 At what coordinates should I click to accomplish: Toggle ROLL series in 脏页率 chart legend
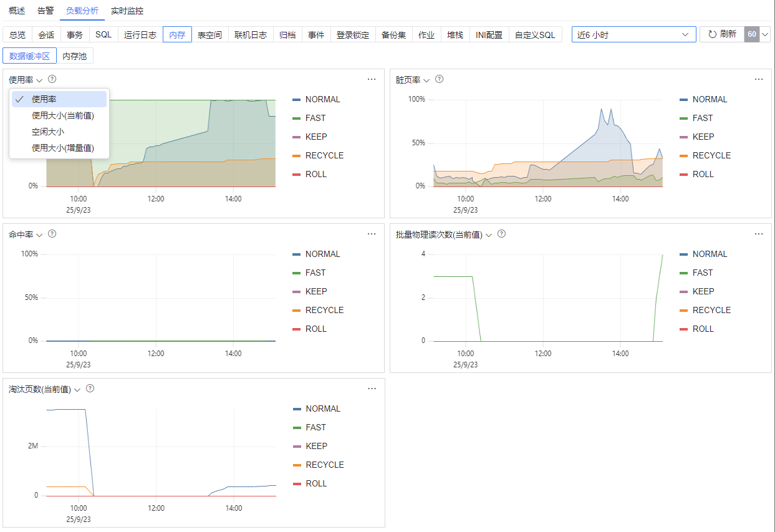pos(696,174)
